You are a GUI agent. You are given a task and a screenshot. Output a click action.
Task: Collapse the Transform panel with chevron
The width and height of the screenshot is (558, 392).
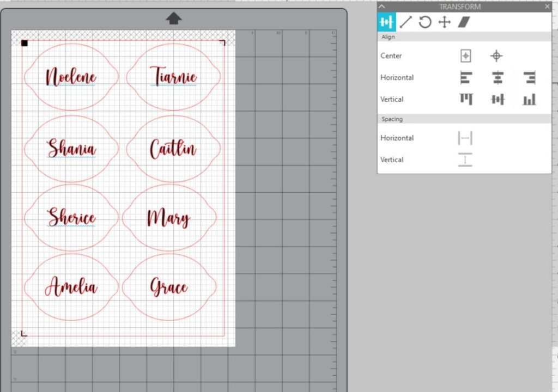click(381, 7)
